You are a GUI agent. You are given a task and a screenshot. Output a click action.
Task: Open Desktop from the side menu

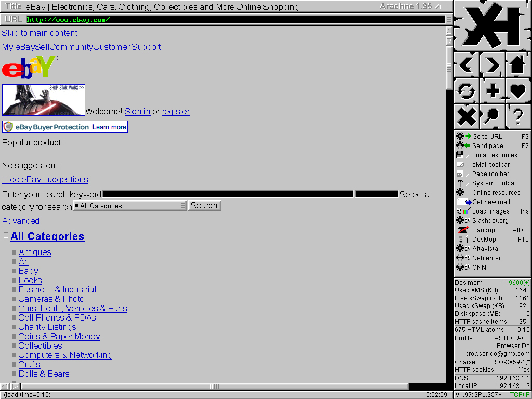coord(493,240)
